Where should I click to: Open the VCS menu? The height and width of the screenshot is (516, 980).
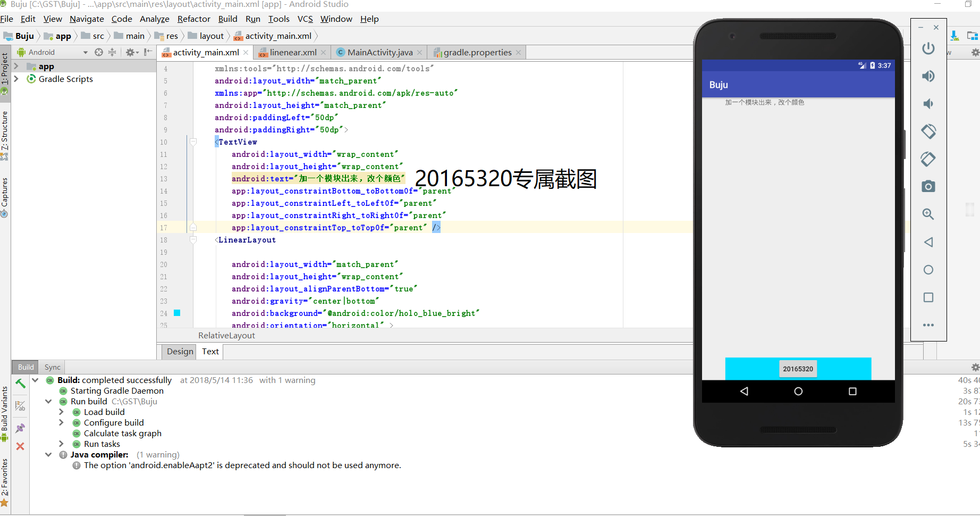305,19
